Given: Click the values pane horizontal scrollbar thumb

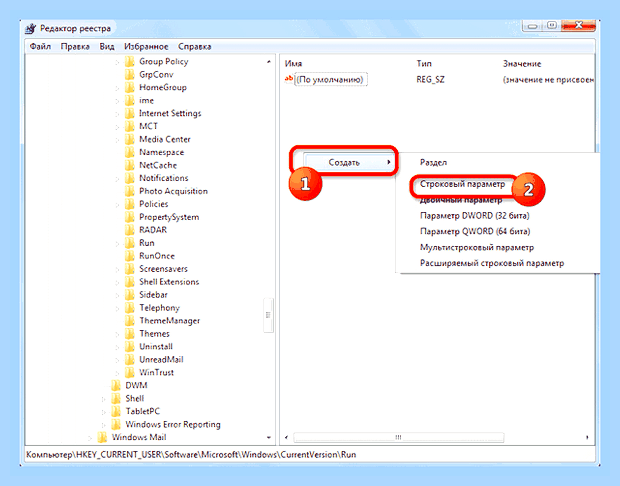Looking at the screenshot, I should [x=399, y=437].
